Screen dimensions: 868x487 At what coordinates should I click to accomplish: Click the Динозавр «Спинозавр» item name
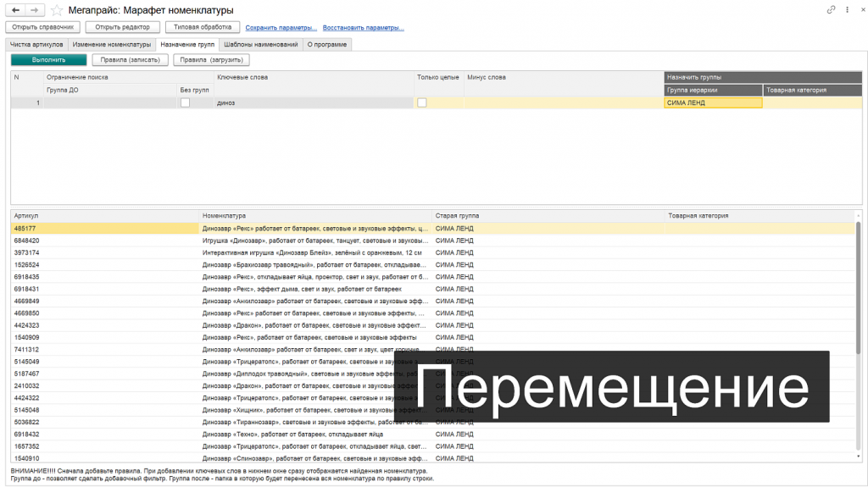[x=314, y=458]
